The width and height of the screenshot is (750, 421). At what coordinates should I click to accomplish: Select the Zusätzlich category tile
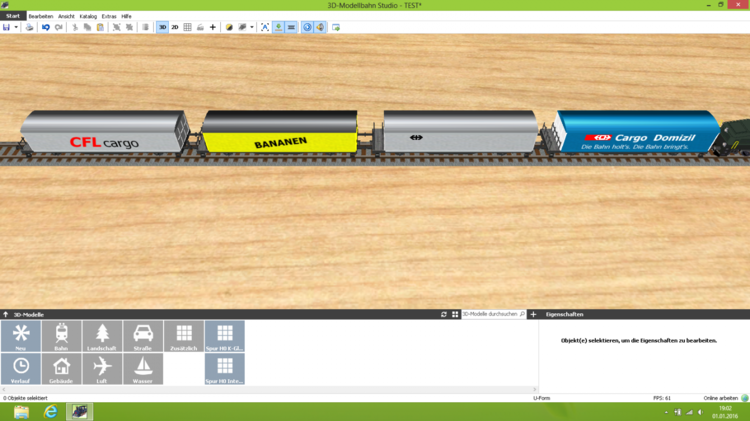click(184, 336)
